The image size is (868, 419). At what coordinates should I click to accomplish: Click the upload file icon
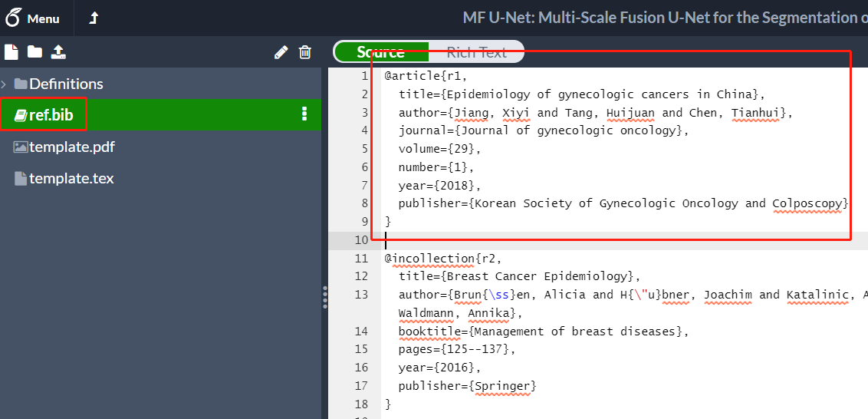click(x=59, y=52)
